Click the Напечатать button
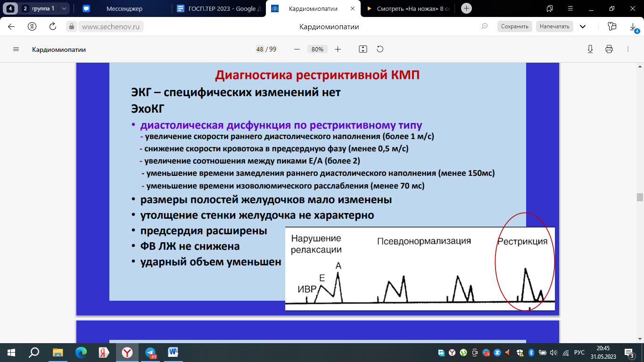 [x=554, y=26]
